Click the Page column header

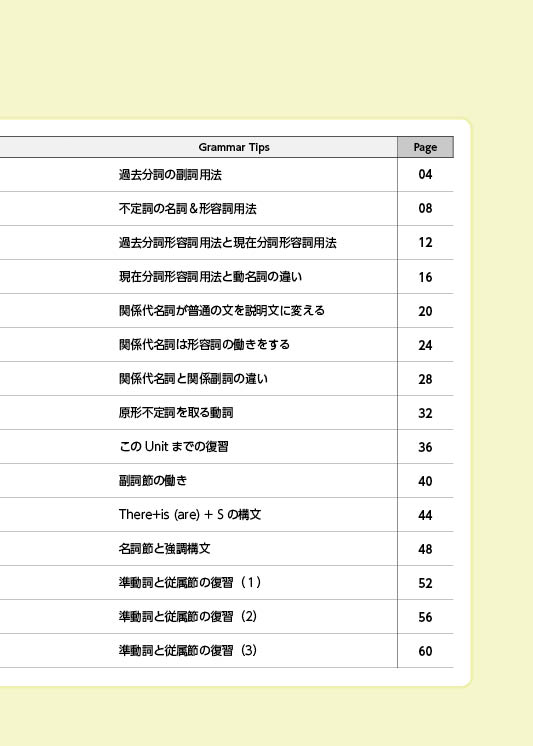tap(425, 147)
